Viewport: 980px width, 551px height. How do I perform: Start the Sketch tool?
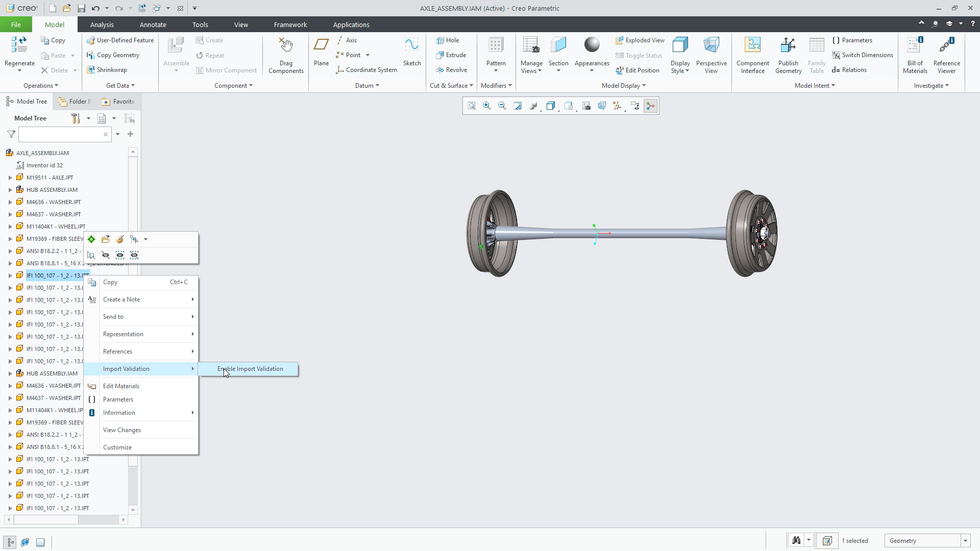(x=412, y=51)
